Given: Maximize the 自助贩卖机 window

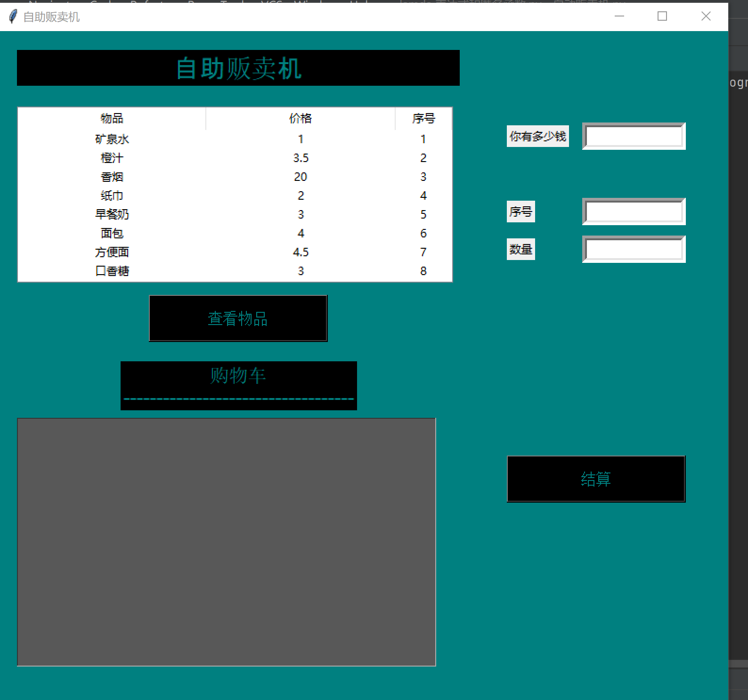Looking at the screenshot, I should click(x=662, y=16).
